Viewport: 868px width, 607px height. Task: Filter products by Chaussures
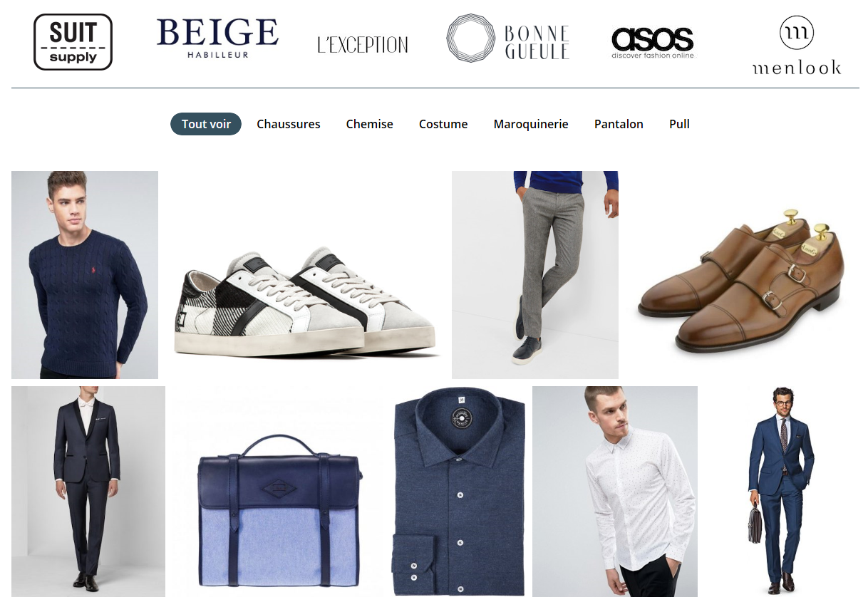click(x=289, y=124)
